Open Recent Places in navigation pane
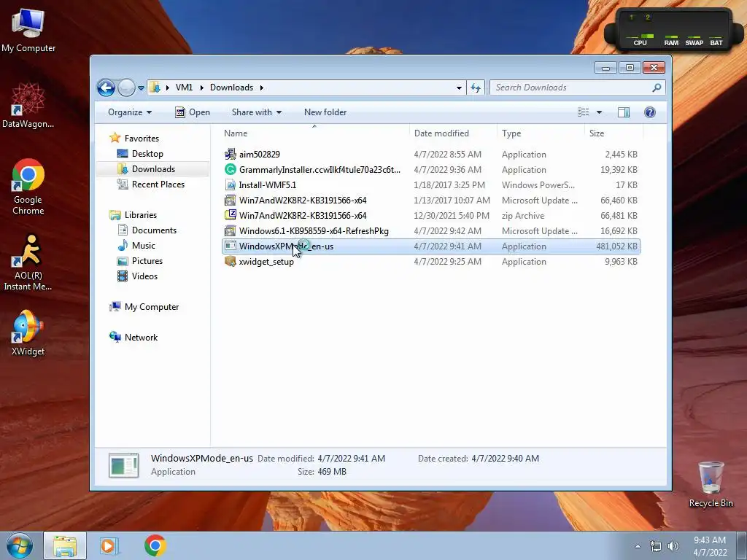This screenshot has width=747, height=560. point(158,184)
